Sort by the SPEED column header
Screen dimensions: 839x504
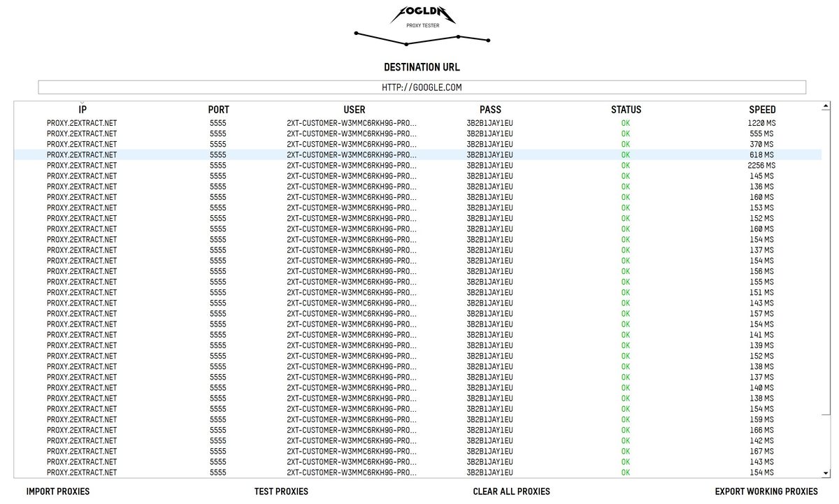tap(762, 110)
